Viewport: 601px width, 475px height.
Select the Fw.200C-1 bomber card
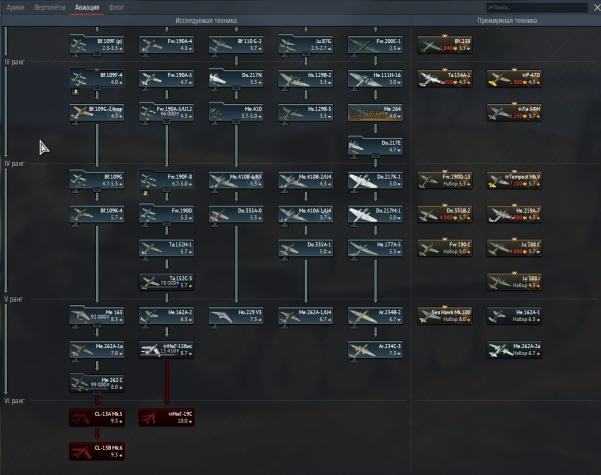pyautogui.click(x=375, y=44)
